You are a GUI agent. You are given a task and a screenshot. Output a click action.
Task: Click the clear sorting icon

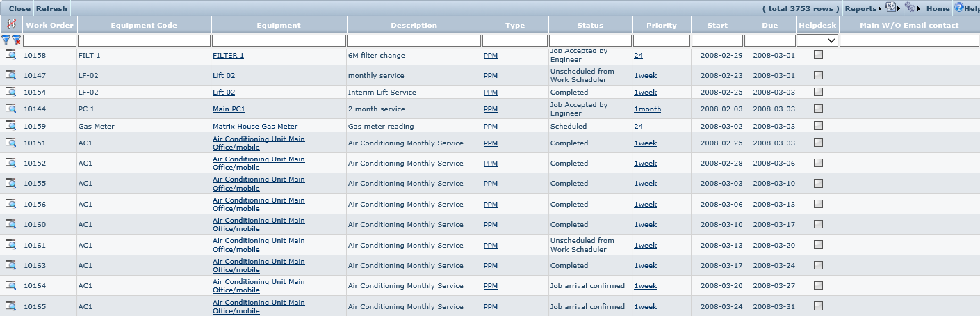coord(10,24)
